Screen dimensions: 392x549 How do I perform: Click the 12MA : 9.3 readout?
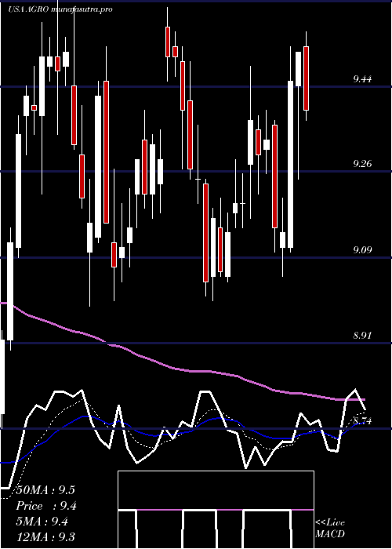coord(45,536)
